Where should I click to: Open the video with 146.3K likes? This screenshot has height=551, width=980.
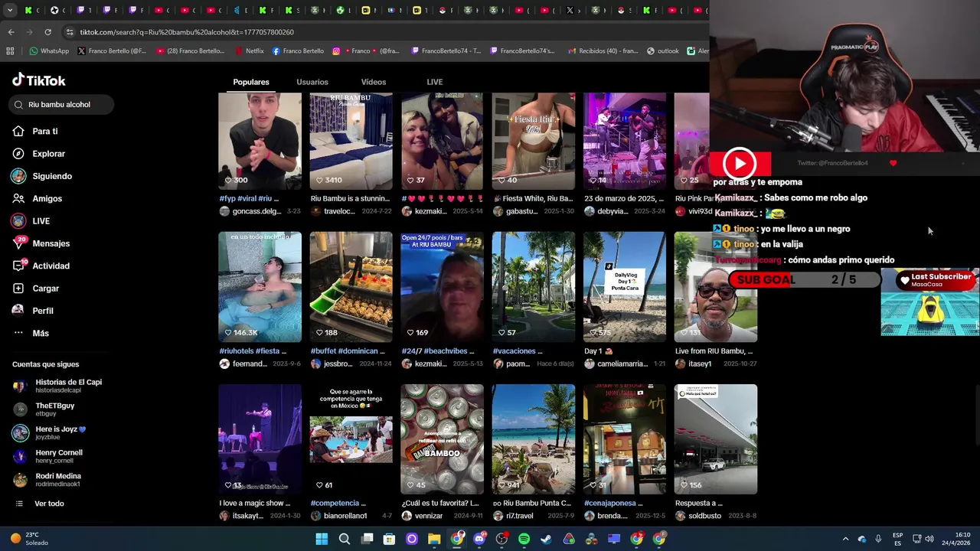click(260, 287)
